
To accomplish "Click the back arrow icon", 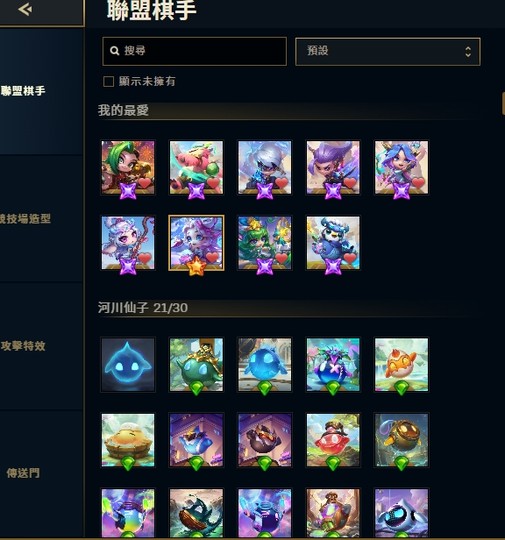I will coord(25,9).
